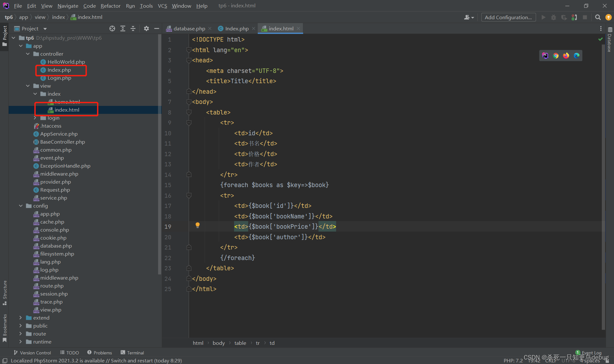Collapse the app folder
614x364 pixels.
coord(20,46)
